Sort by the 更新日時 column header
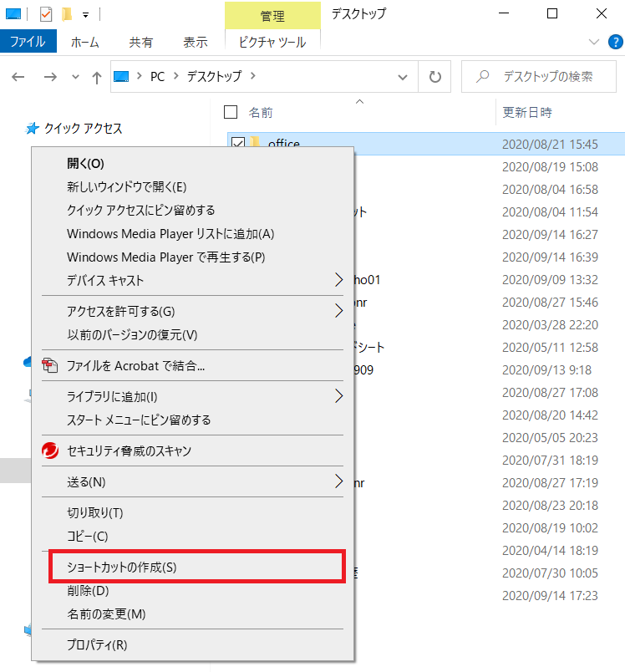 [x=526, y=112]
